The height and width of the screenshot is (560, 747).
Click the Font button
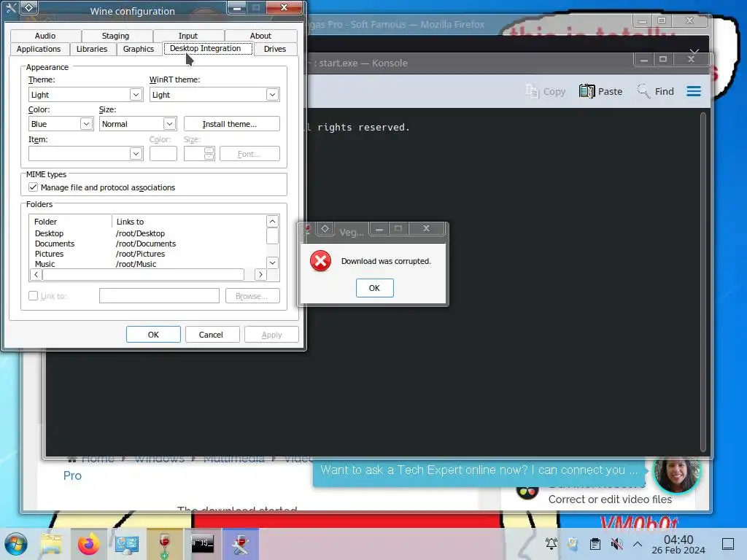249,154
